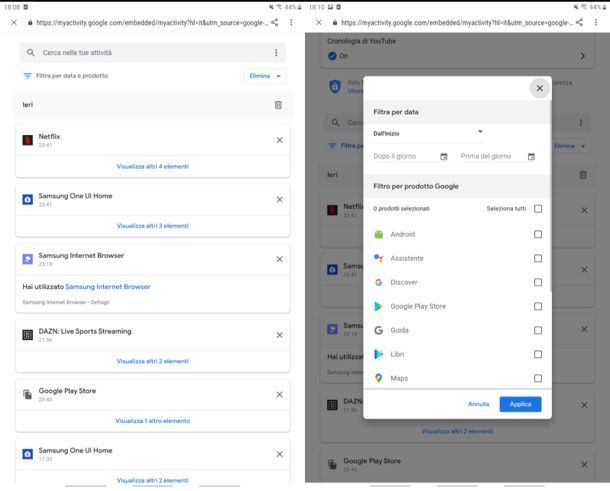Click 'Visualizza altri 4 elementi' link
610x491 pixels.
point(153,167)
